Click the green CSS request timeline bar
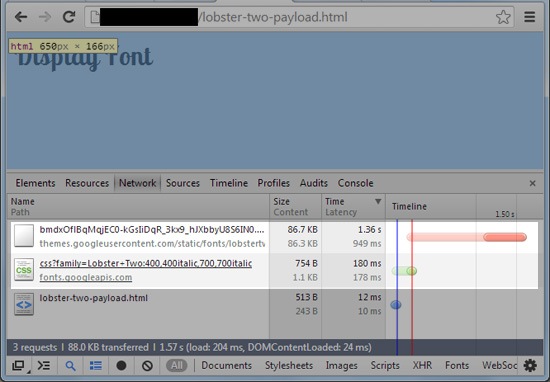Screen dimensions: 550x382 pos(404,271)
